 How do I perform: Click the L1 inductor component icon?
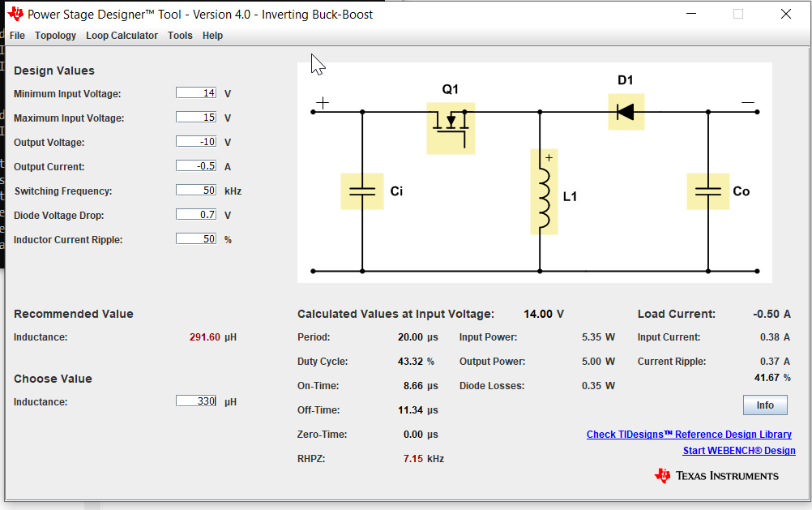pyautogui.click(x=544, y=192)
